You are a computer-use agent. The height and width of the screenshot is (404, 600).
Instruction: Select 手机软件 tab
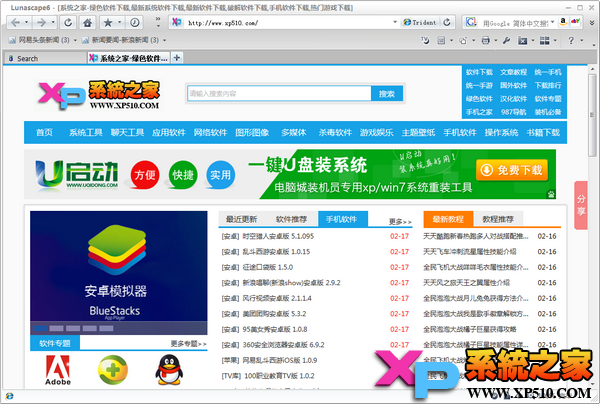click(x=343, y=219)
